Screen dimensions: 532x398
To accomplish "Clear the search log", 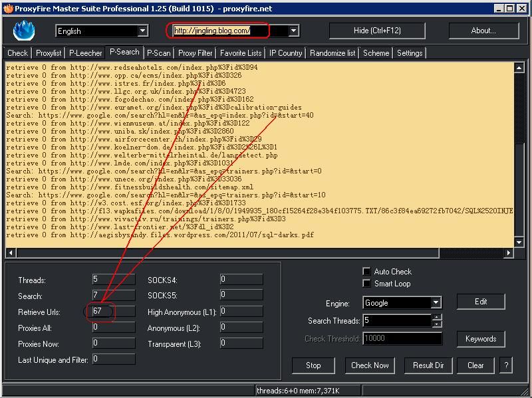I will (x=475, y=365).
